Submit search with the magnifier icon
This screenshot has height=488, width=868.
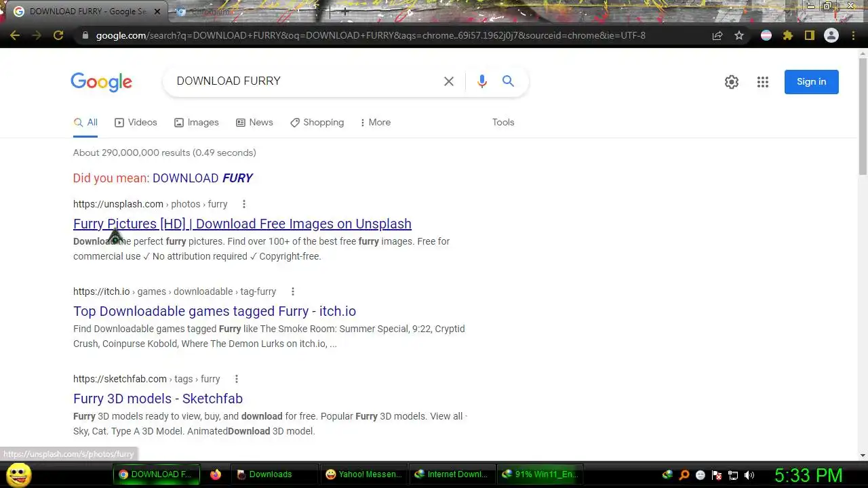tap(508, 81)
